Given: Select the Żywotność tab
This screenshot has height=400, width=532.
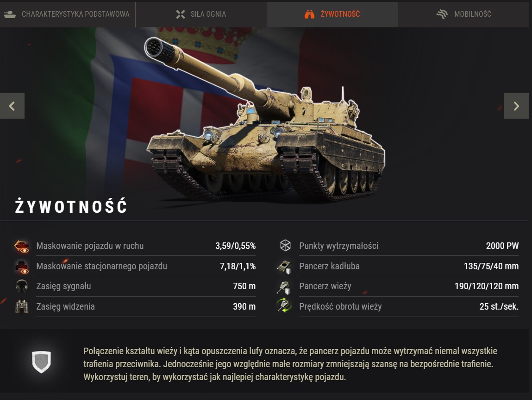Looking at the screenshot, I should 332,14.
